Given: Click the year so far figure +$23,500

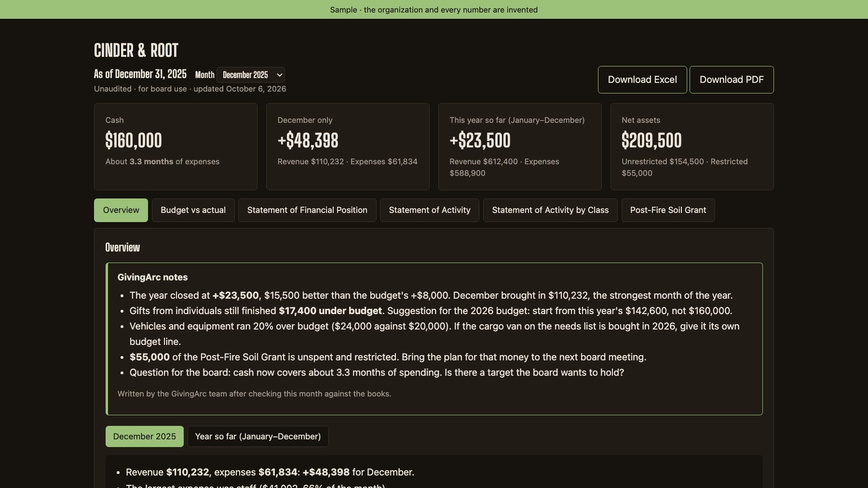Looking at the screenshot, I should tap(480, 140).
